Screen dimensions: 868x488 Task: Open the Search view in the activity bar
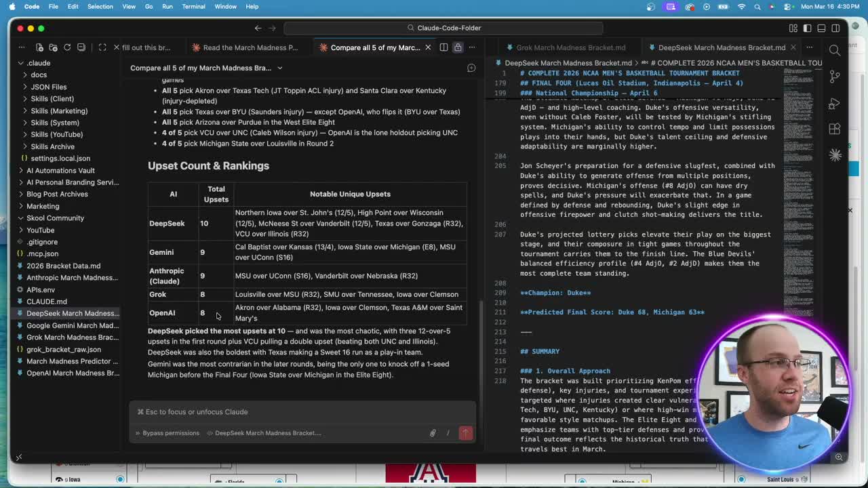835,50
